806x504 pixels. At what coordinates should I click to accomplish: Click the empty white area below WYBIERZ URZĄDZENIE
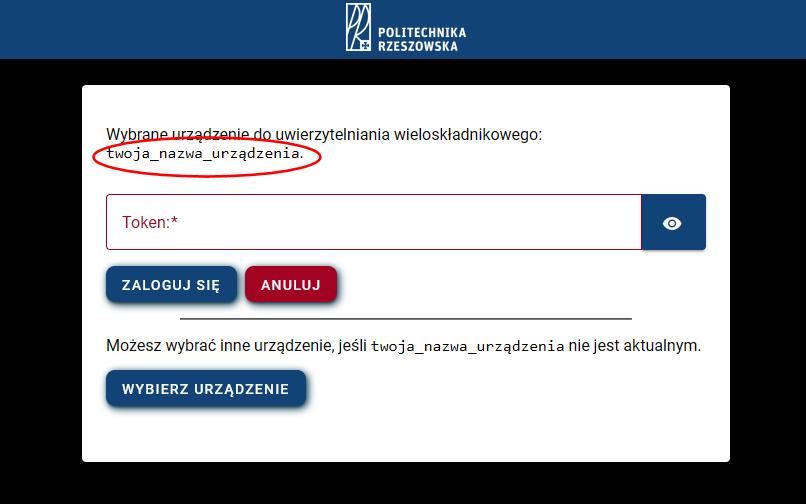click(x=406, y=435)
